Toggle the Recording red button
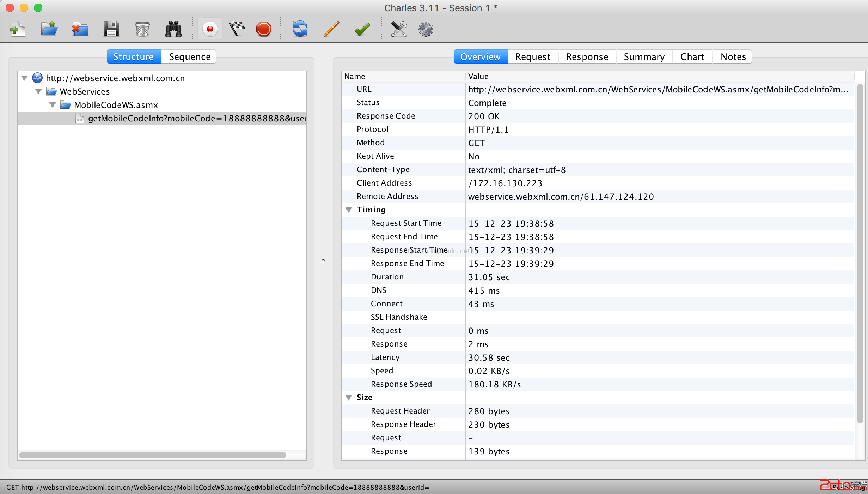868x494 pixels. (210, 29)
